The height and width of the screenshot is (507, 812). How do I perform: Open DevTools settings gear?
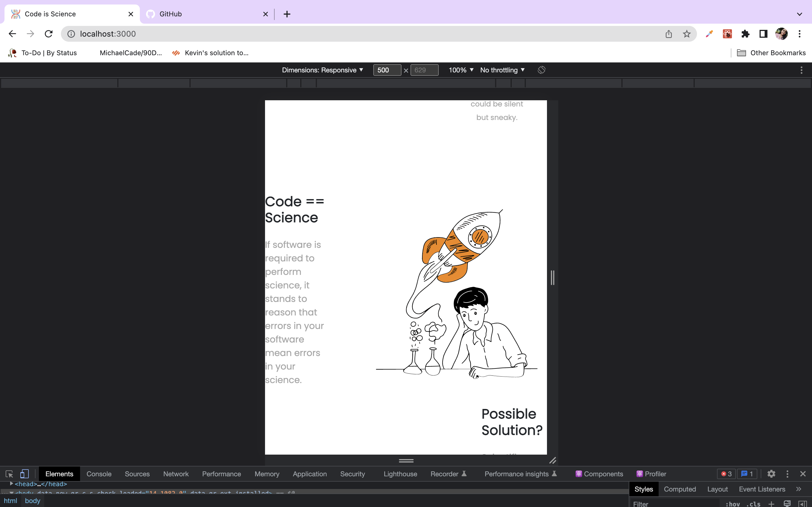(x=771, y=474)
